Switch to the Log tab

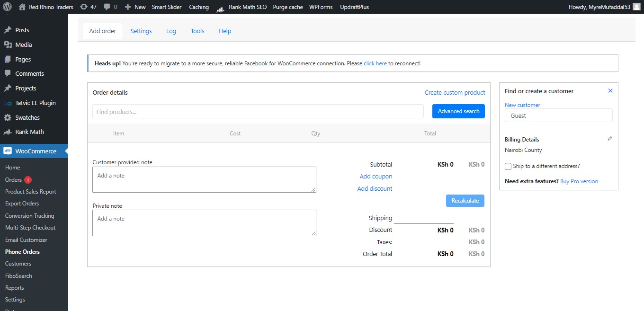[x=171, y=31]
